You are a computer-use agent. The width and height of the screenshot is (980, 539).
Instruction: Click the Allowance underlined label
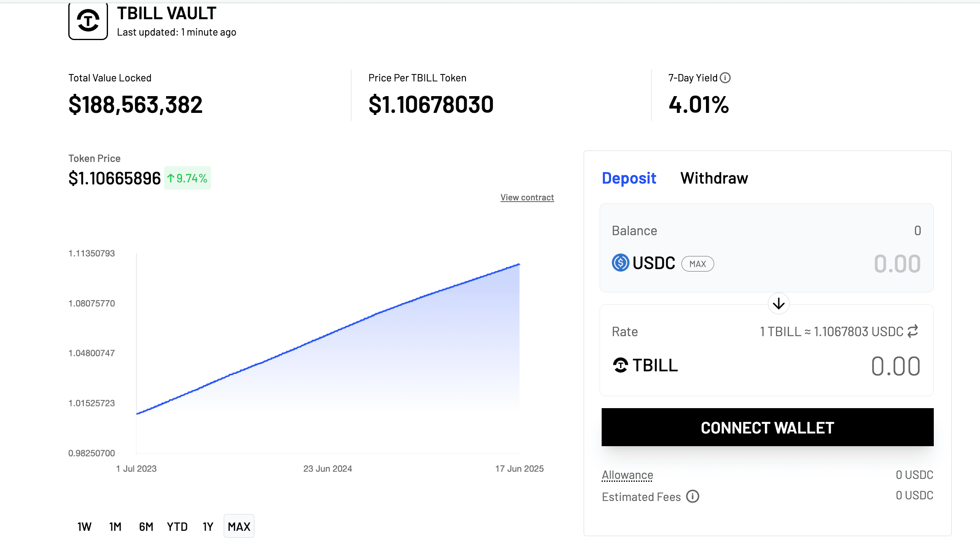[x=627, y=475]
